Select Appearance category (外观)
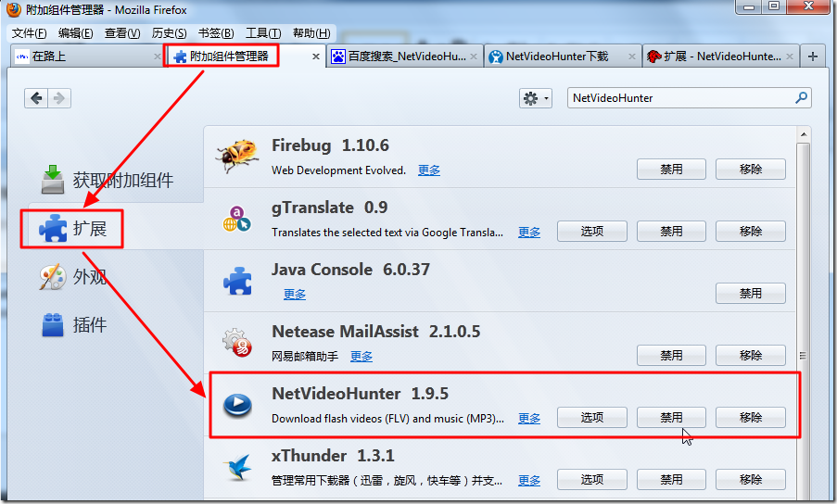 pyautogui.click(x=73, y=277)
